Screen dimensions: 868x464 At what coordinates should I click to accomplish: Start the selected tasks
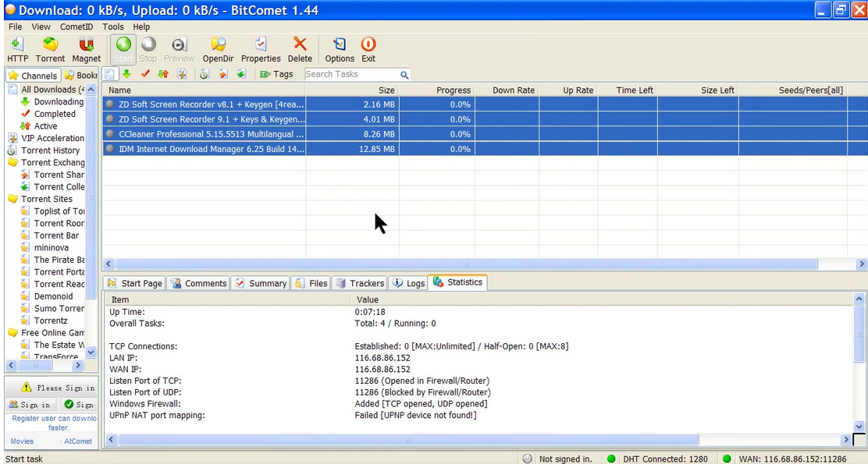pyautogui.click(x=123, y=50)
